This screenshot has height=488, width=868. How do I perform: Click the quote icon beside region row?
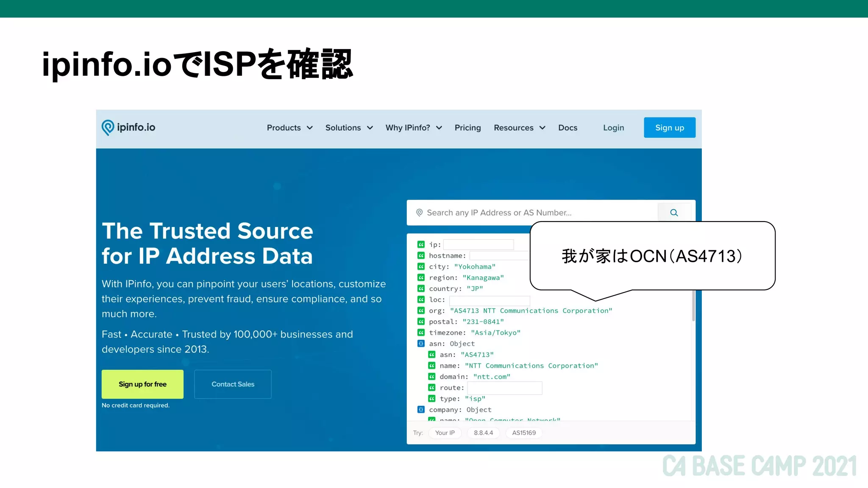pyautogui.click(x=421, y=277)
